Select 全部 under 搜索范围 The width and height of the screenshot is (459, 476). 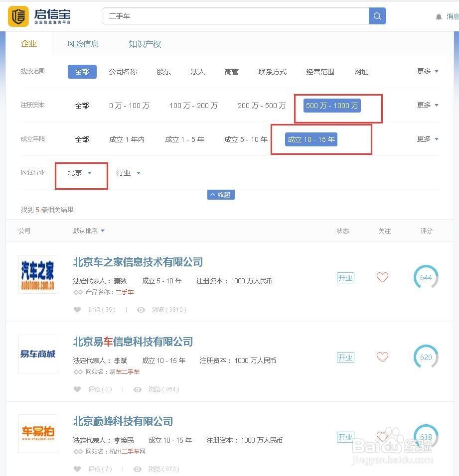click(x=82, y=71)
